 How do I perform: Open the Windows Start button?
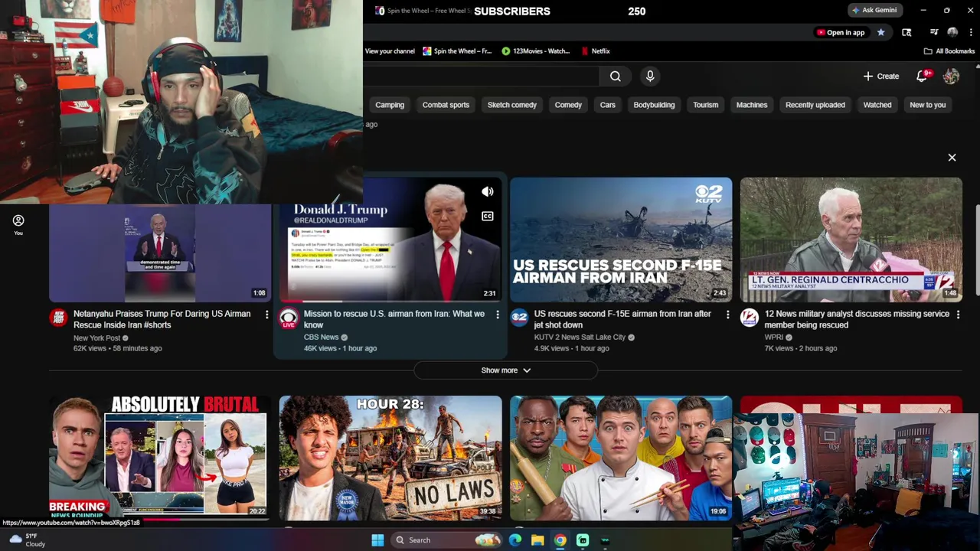coord(377,540)
